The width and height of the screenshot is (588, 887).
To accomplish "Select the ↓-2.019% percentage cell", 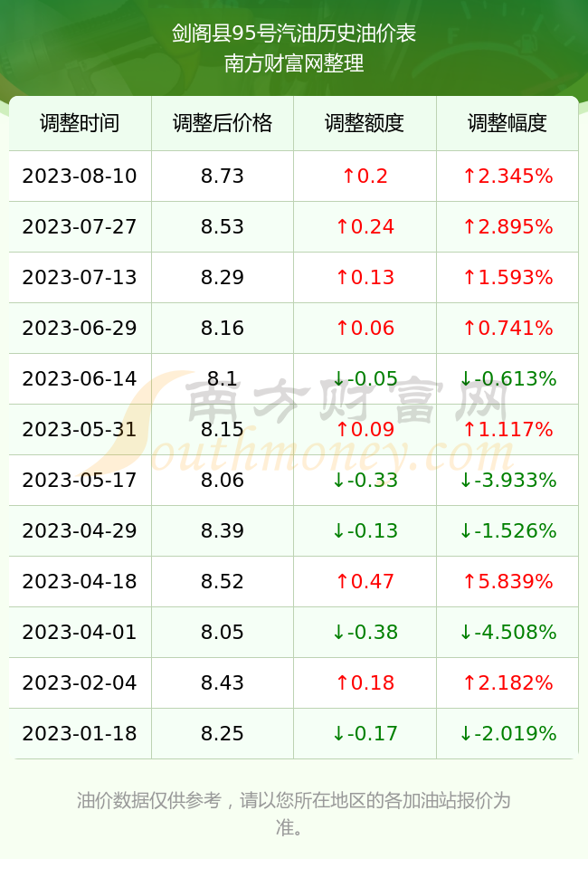I will 507,734.
